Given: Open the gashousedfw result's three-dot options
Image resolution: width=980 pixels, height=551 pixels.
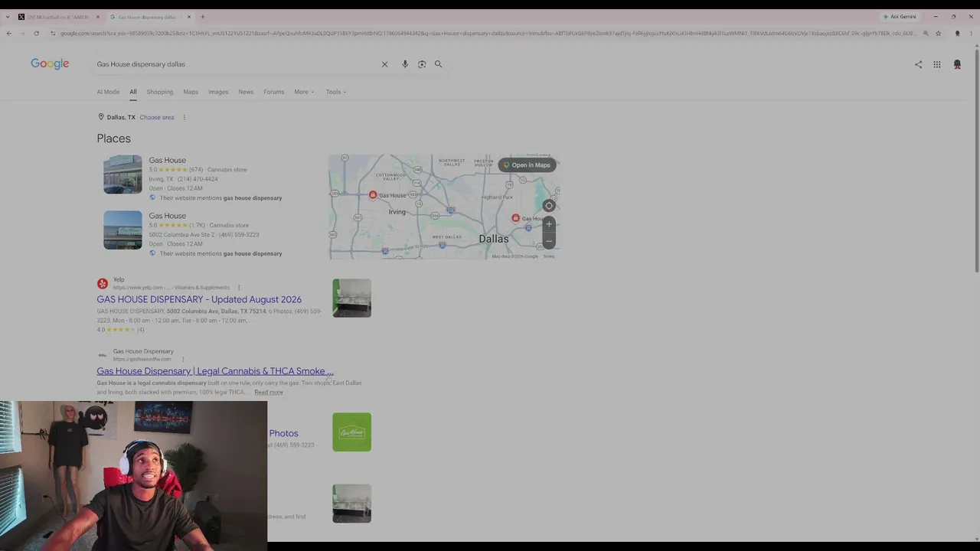Looking at the screenshot, I should tap(183, 359).
